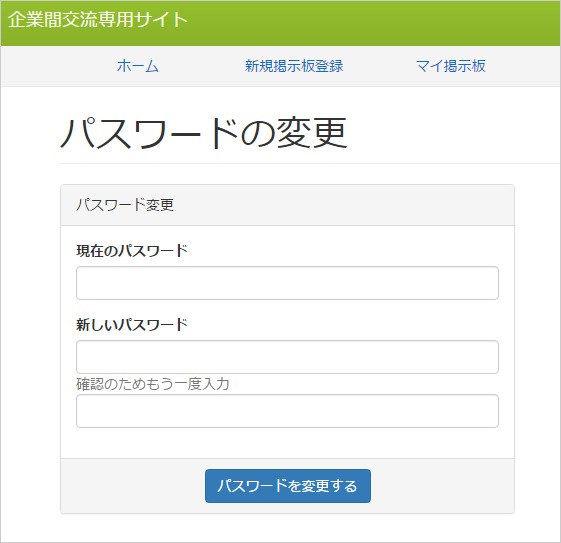Click gray navigation bar left of ホーム
This screenshot has height=543, width=561.
coord(57,66)
